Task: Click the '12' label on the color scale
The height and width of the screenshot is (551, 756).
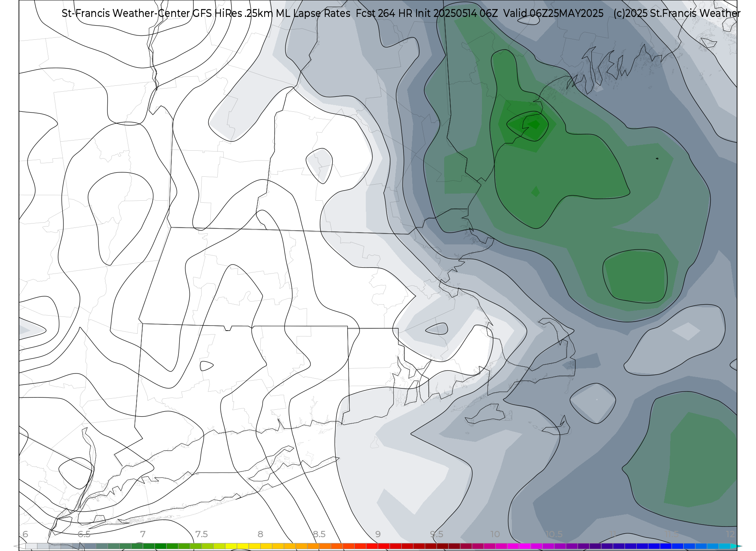Action: tap(730, 534)
